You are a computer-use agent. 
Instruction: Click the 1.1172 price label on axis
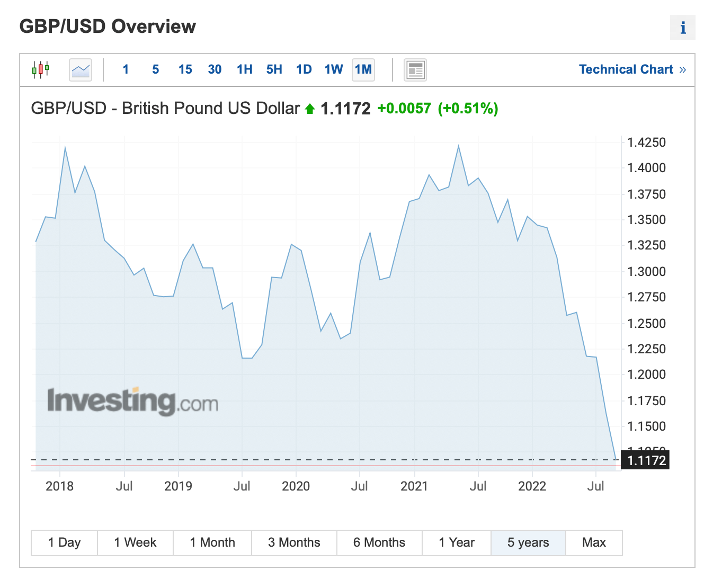(645, 460)
